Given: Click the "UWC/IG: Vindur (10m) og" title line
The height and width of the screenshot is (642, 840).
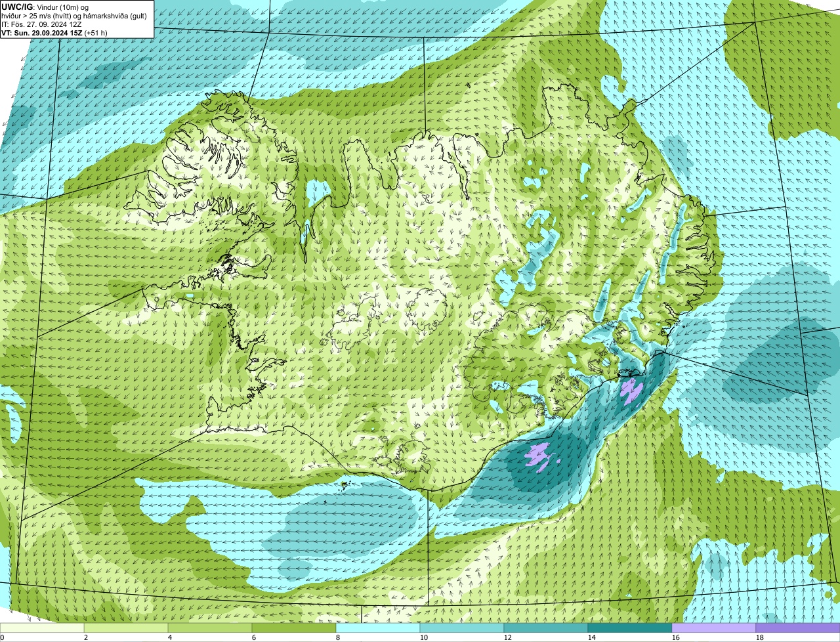Looking at the screenshot, I should 46,7.
